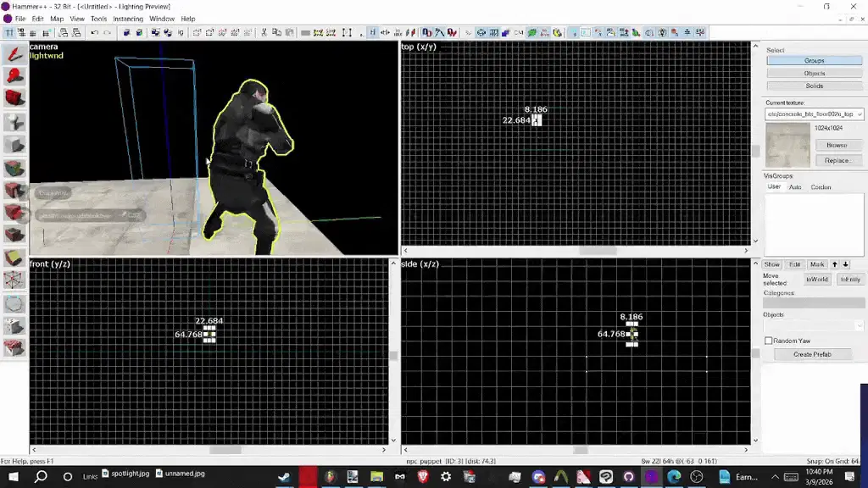Screen dimensions: 868x488
Task: Open Windows Search on the taskbar
Action: click(x=41, y=476)
